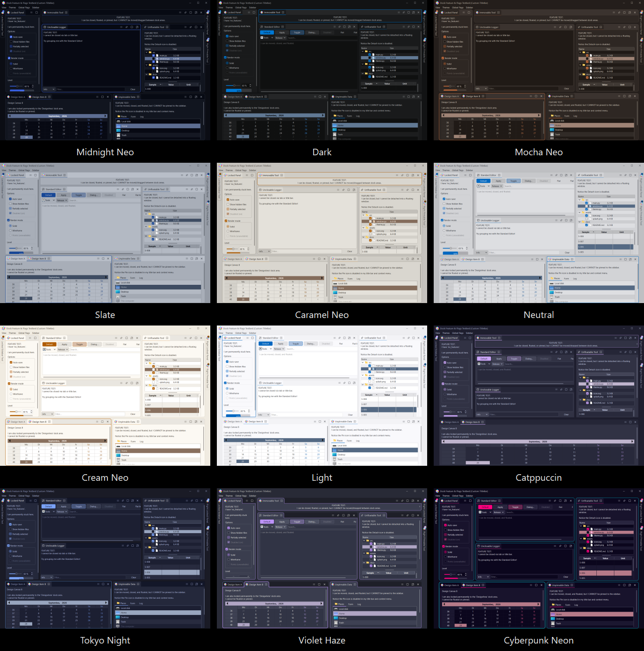Toggle Auto-save checkbox in Midnight Neo
Image resolution: width=644 pixels, height=651 pixels.
pos(11,37)
